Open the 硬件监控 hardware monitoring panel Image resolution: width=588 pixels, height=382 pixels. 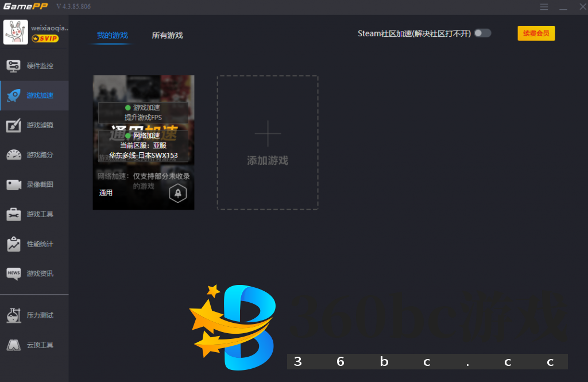tap(34, 65)
